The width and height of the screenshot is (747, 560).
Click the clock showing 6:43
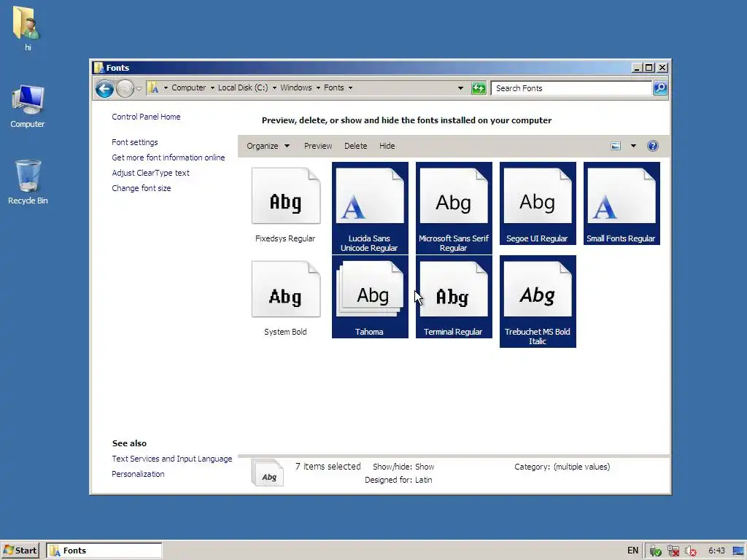(716, 551)
